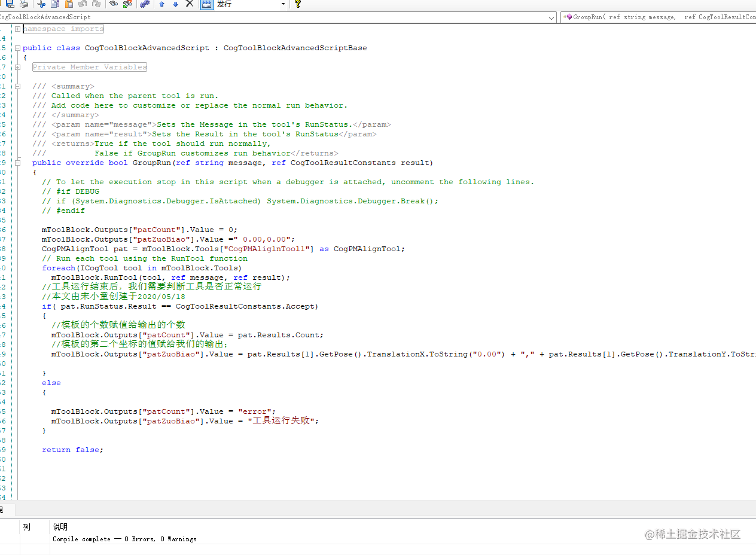Open Find and Replace icon in the toolbar
756x555 pixels.
click(127, 4)
